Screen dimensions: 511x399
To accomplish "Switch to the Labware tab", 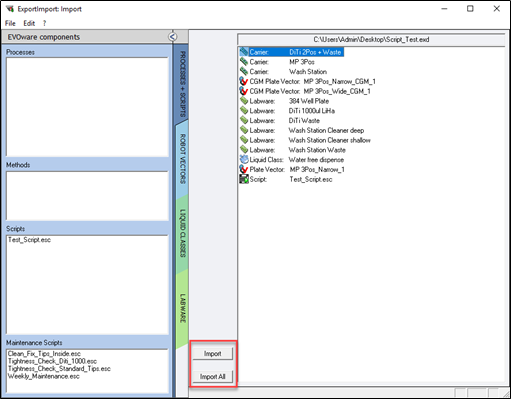I will (x=182, y=308).
